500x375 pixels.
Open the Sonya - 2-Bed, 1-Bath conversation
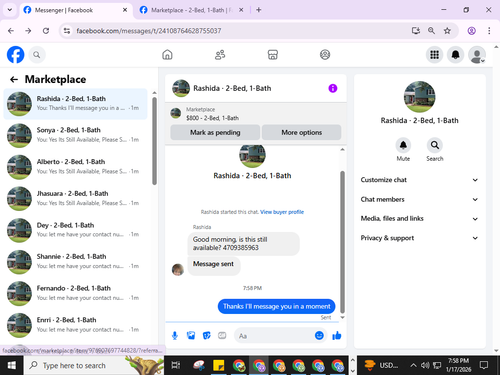(x=75, y=135)
